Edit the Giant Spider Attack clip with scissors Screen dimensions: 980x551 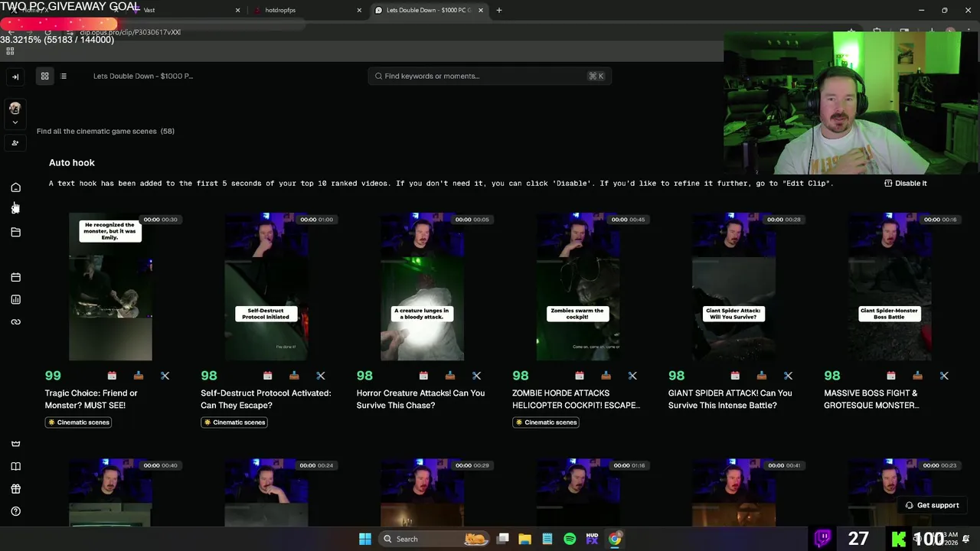point(788,376)
